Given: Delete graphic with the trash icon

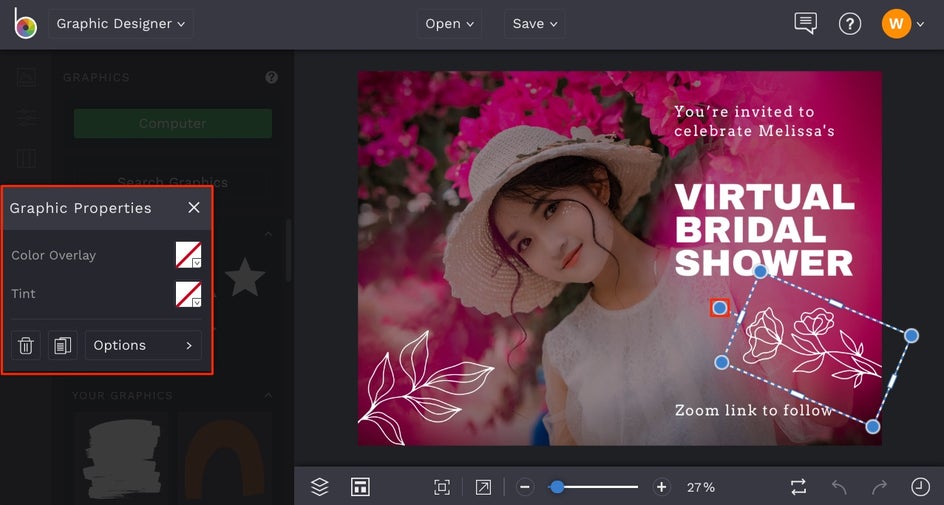Looking at the screenshot, I should coord(26,345).
